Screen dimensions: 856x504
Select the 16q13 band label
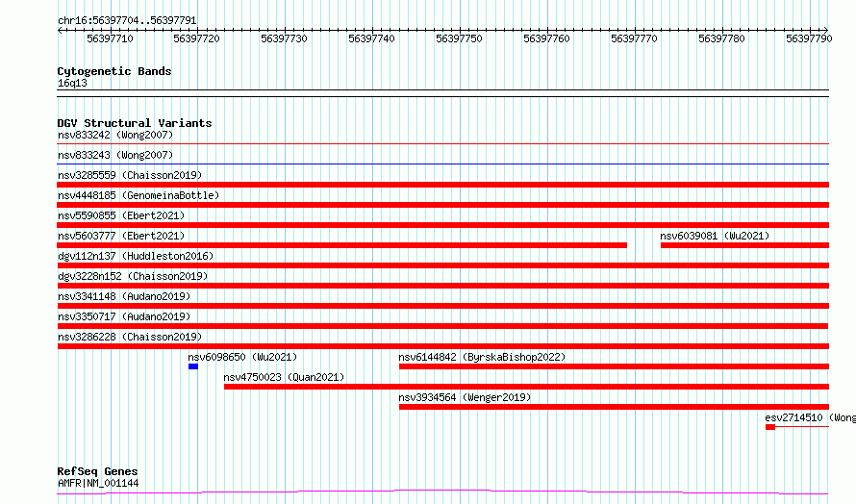tap(72, 83)
